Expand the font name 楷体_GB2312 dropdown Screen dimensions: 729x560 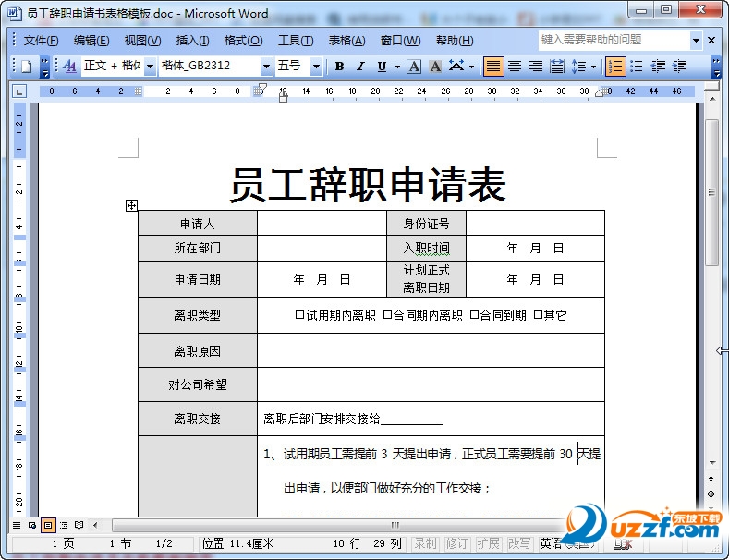[x=266, y=67]
